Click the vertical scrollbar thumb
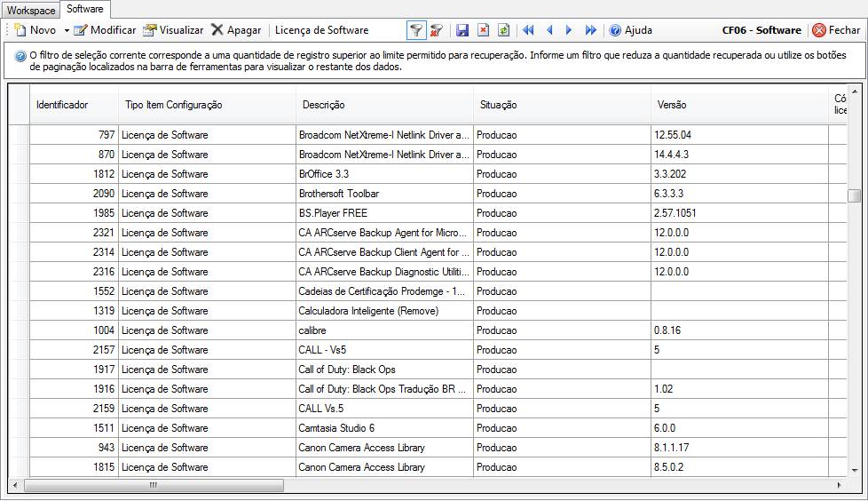Image resolution: width=868 pixels, height=501 pixels. [x=854, y=195]
